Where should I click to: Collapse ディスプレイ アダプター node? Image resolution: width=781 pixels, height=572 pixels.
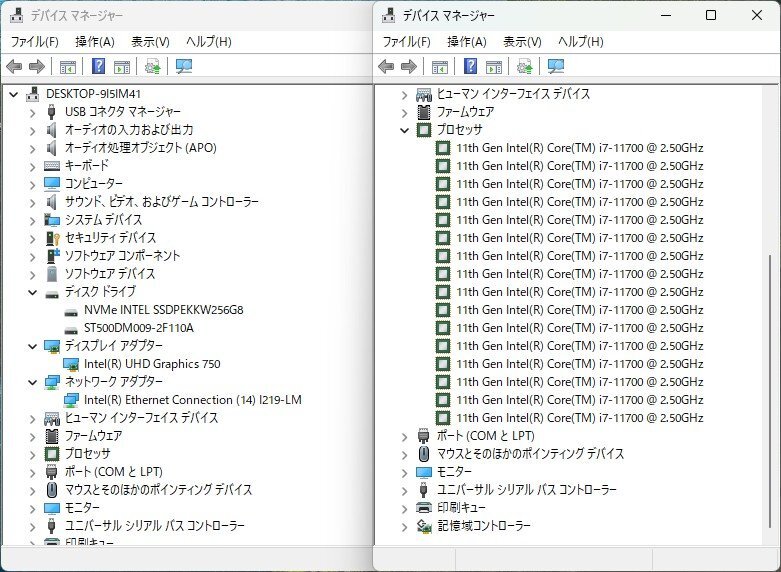[x=32, y=346]
